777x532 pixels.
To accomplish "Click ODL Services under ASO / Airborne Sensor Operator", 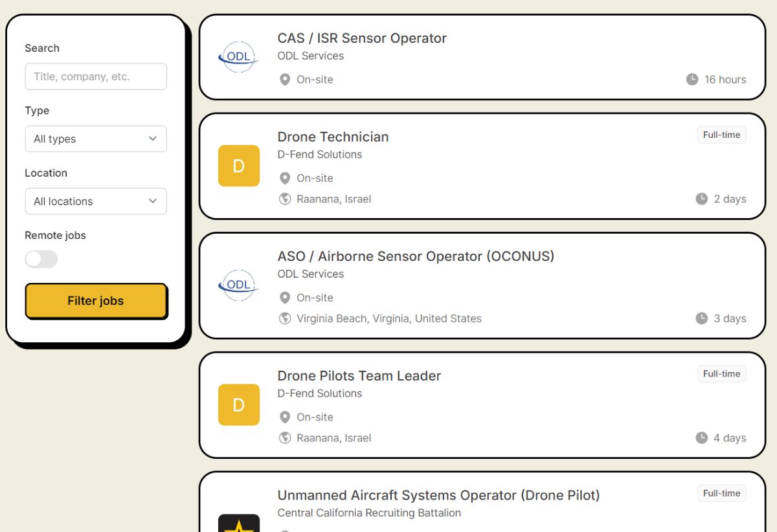I will 311,274.
